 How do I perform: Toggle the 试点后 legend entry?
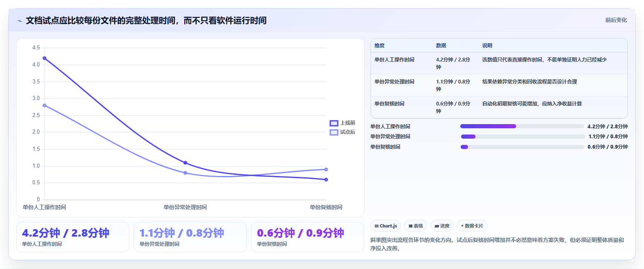pos(342,132)
